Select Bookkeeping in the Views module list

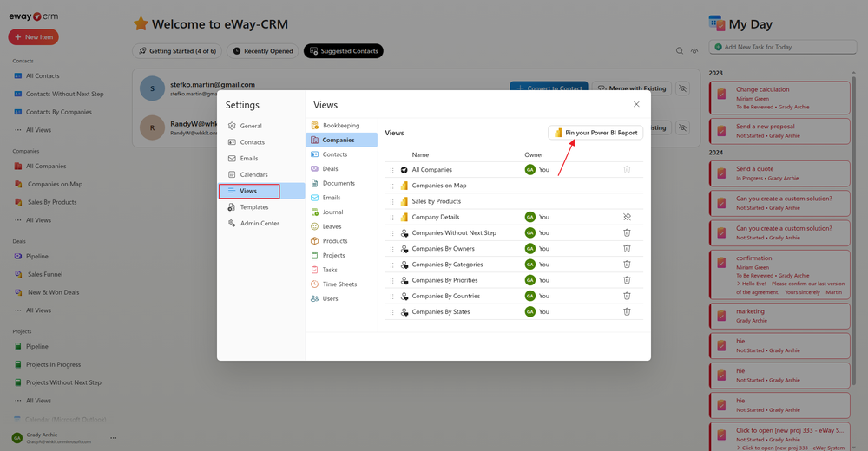(341, 126)
